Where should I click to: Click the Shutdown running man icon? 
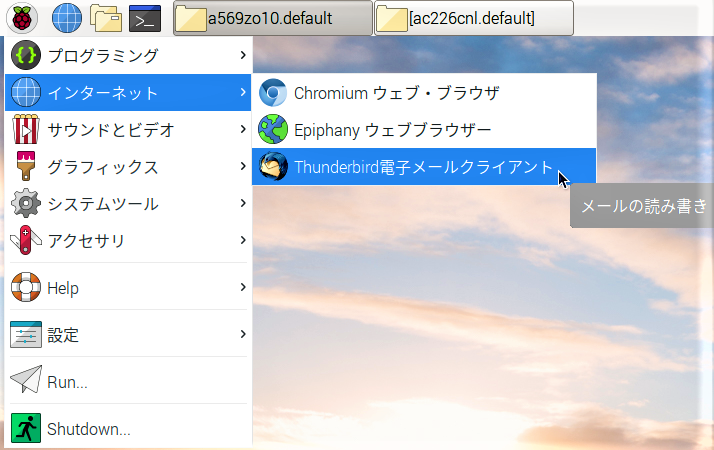(26, 428)
